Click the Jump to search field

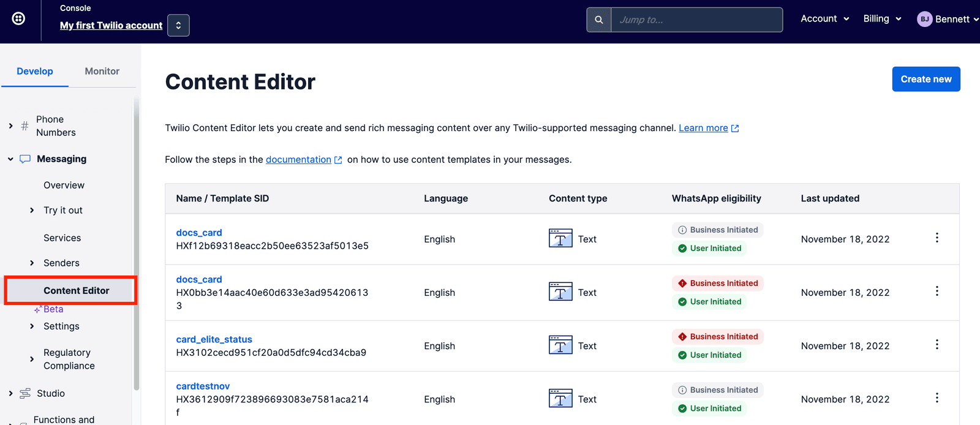(696, 20)
